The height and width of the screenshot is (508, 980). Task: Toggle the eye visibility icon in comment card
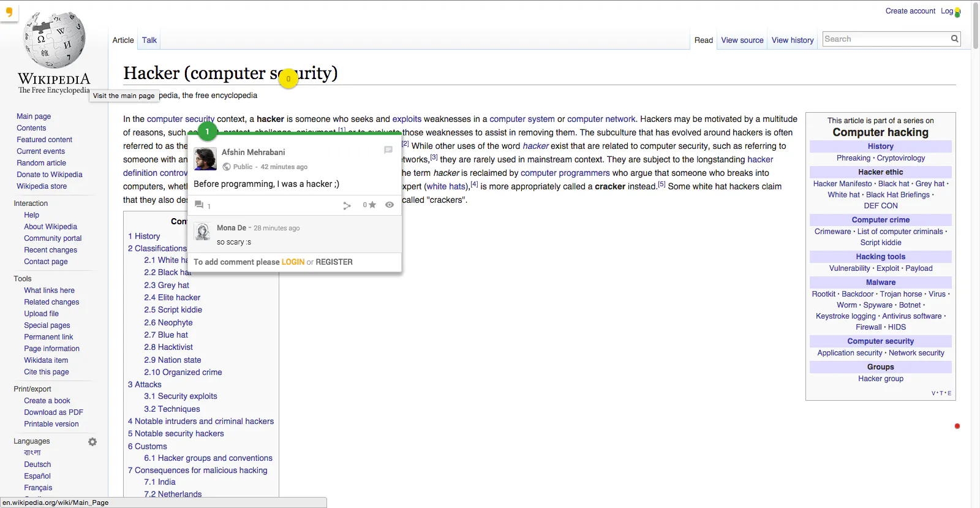[x=390, y=205]
